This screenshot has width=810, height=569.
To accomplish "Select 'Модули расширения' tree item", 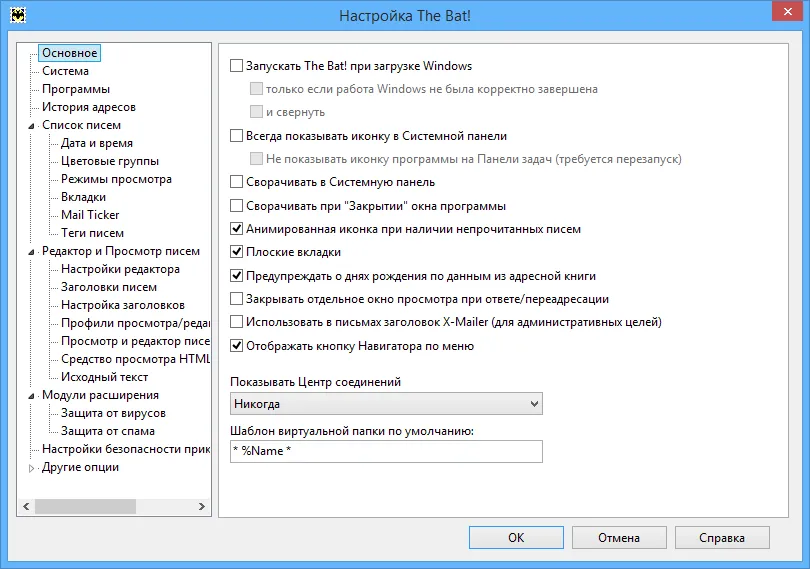I will 100,395.
